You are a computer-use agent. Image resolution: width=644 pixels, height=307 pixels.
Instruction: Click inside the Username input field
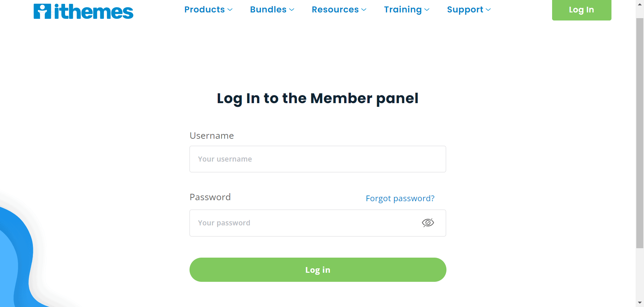coord(318,159)
